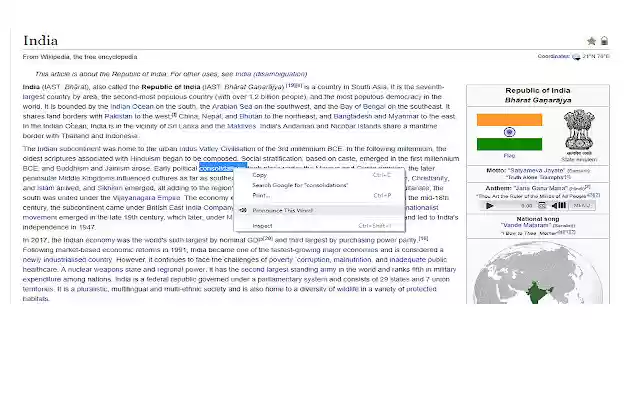
Task: Open the malnutrition link
Action: [352, 260]
